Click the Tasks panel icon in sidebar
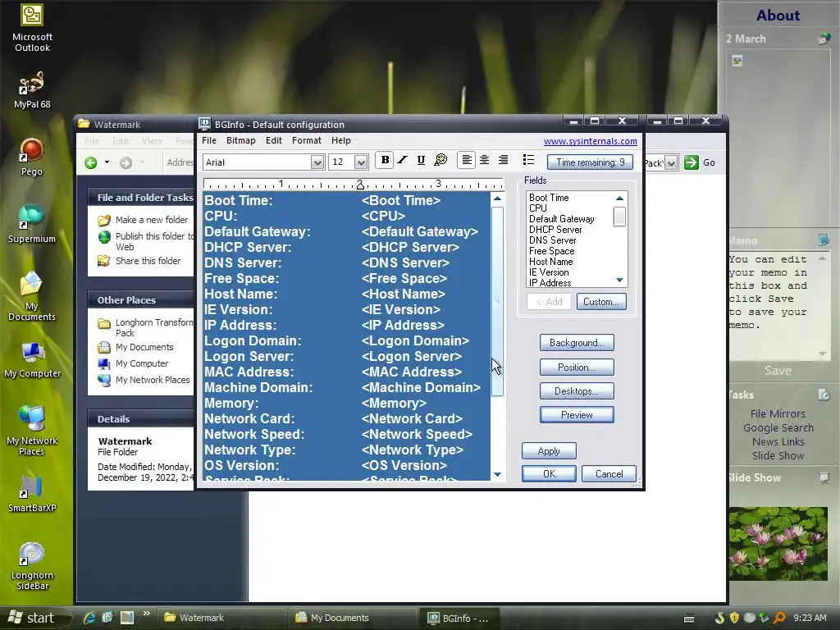The image size is (840, 630). [x=824, y=395]
